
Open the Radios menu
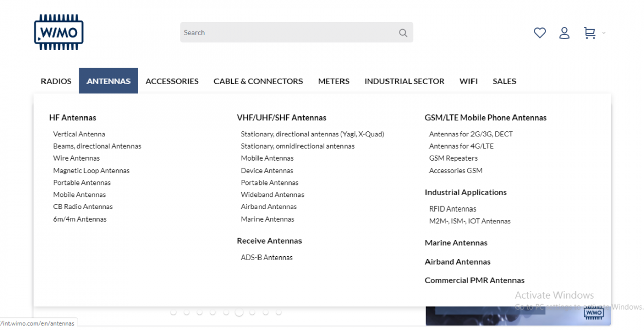(x=56, y=81)
